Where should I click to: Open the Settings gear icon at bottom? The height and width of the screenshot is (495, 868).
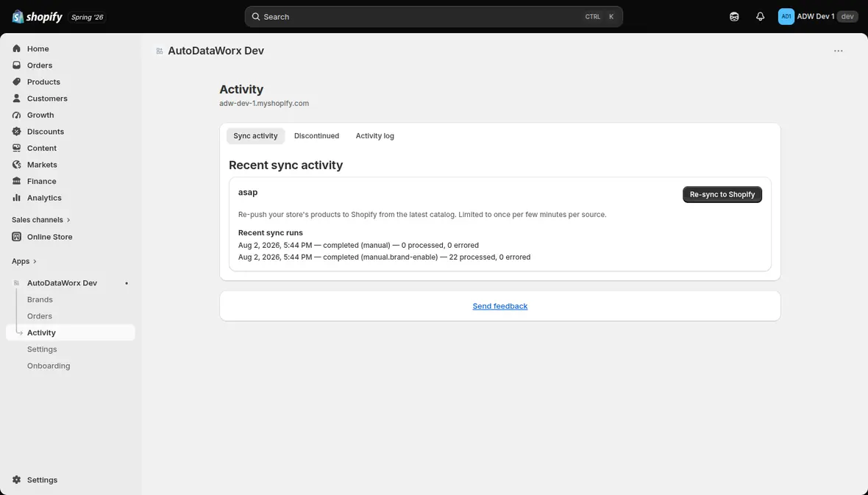pyautogui.click(x=17, y=480)
